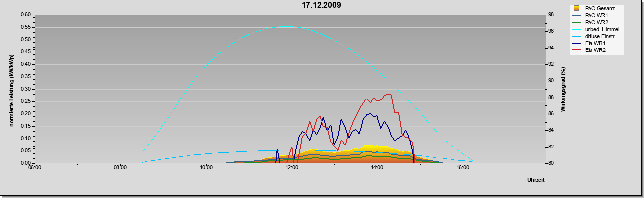Screen dimensions: 644x198
Task: Click the 14:00 time axis label
Action: pyautogui.click(x=377, y=168)
